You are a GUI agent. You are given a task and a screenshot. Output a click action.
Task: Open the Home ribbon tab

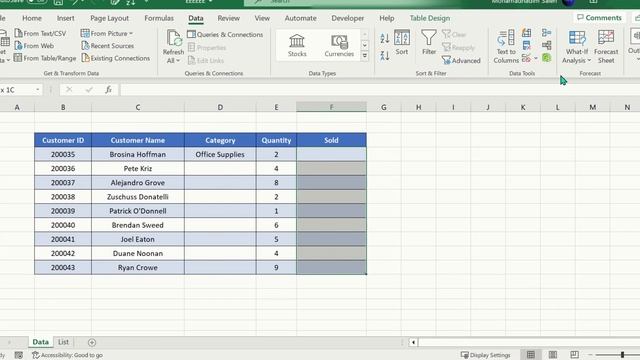click(x=32, y=18)
